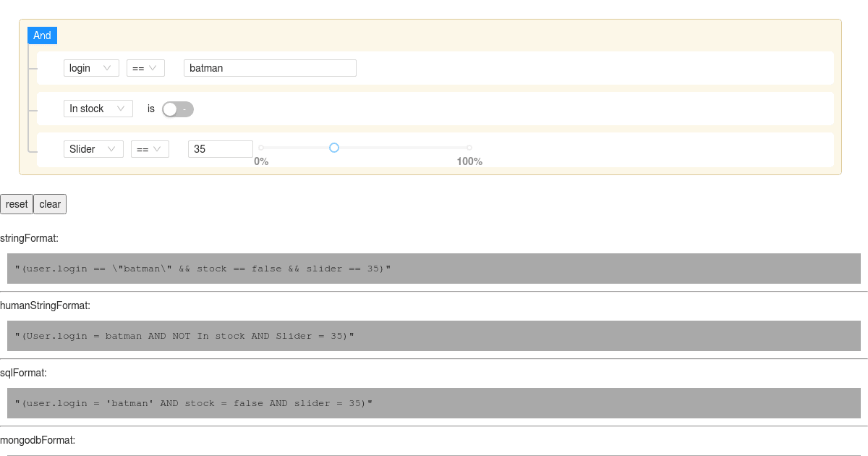This screenshot has width=868, height=456.
Task: Click the batman text input
Action: [x=270, y=68]
